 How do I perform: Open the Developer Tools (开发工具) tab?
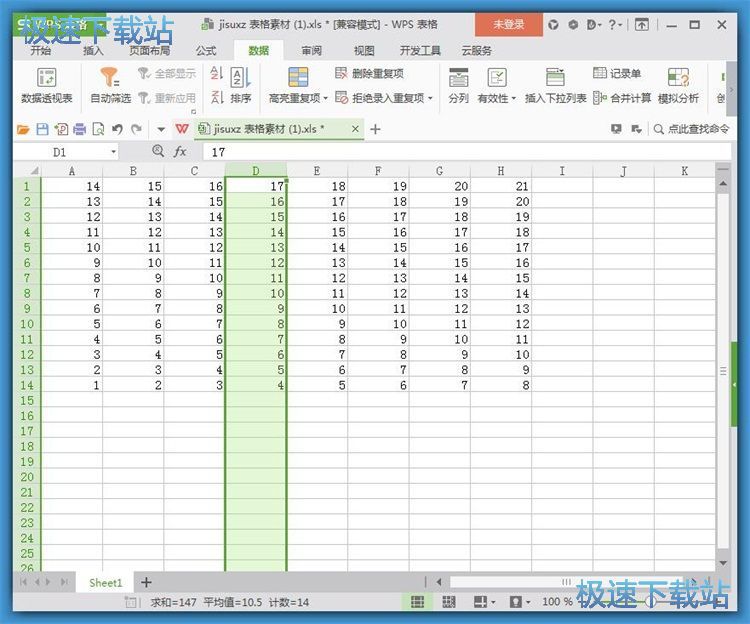[x=420, y=51]
